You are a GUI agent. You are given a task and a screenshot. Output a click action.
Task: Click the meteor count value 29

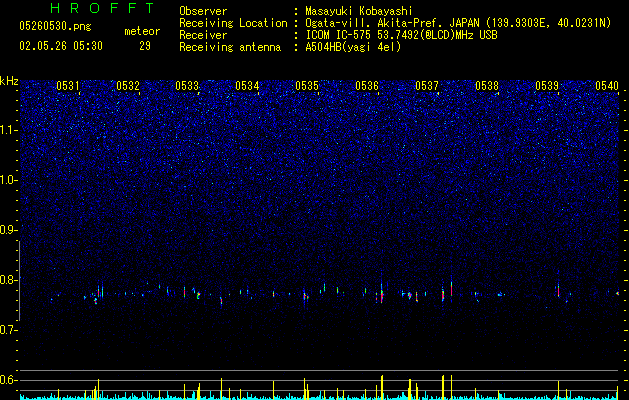145,46
